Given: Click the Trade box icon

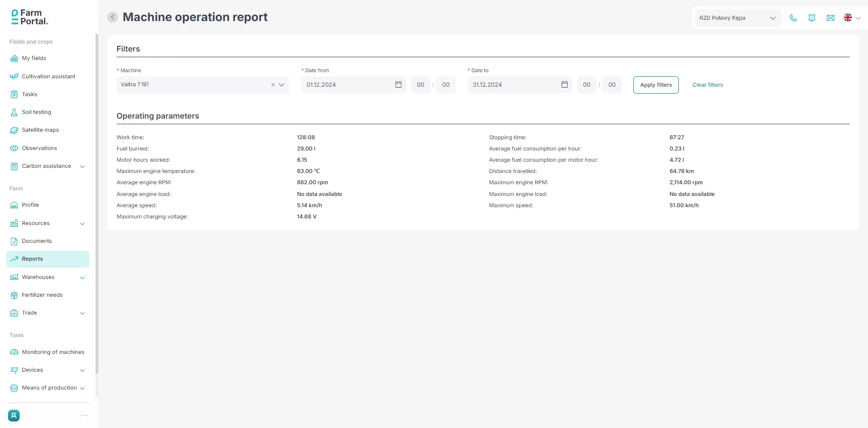Looking at the screenshot, I should pos(14,313).
